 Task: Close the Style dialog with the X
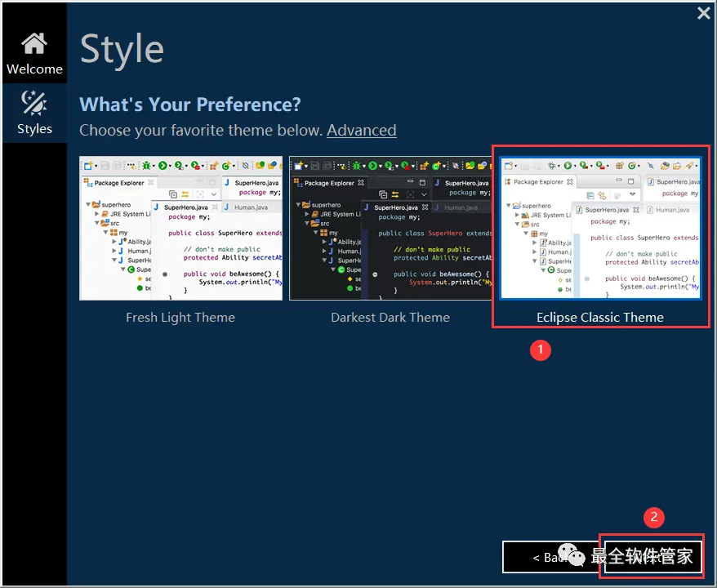704,13
